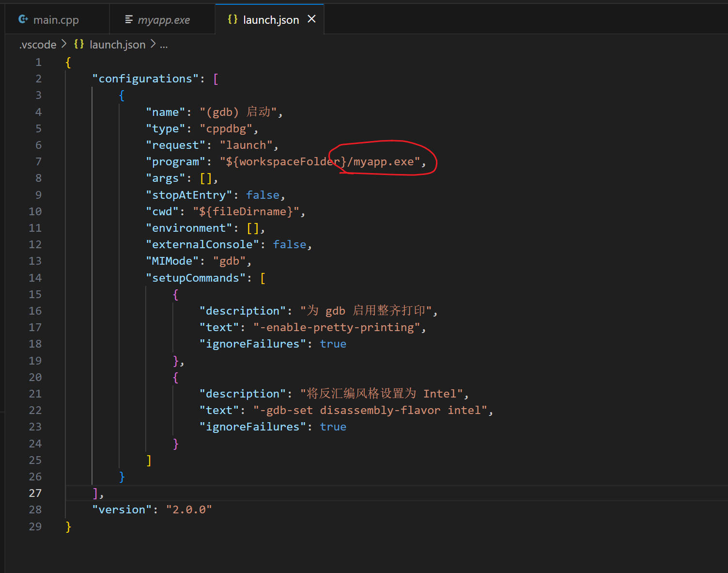Click the externalConsole false value
Image resolution: width=728 pixels, height=573 pixels.
pyautogui.click(x=289, y=244)
